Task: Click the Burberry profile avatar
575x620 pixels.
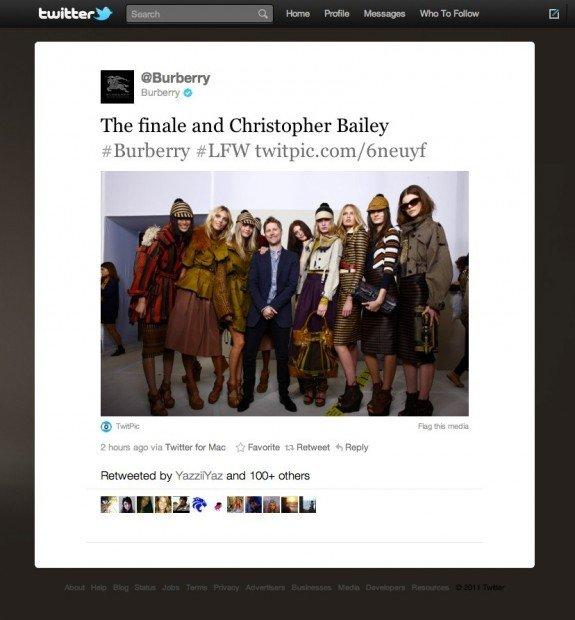Action: click(x=117, y=87)
